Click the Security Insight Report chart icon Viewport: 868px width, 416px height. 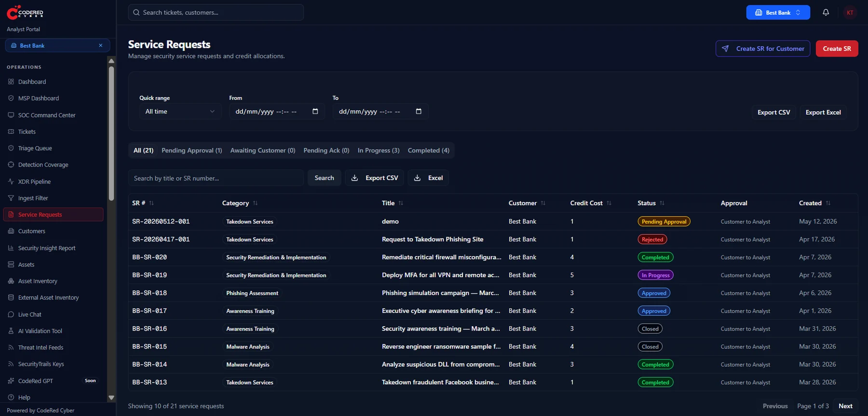coord(11,248)
